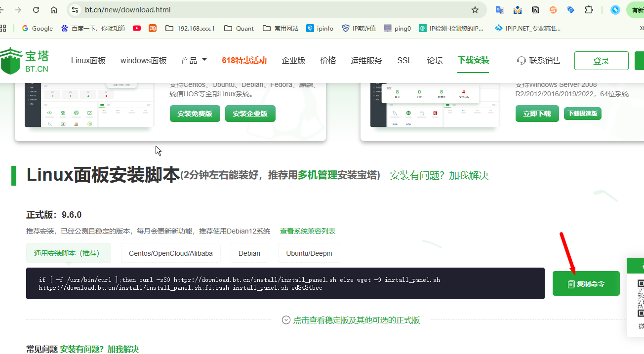Open the 运维服务 nav item
This screenshot has height=354, width=644.
[366, 61]
